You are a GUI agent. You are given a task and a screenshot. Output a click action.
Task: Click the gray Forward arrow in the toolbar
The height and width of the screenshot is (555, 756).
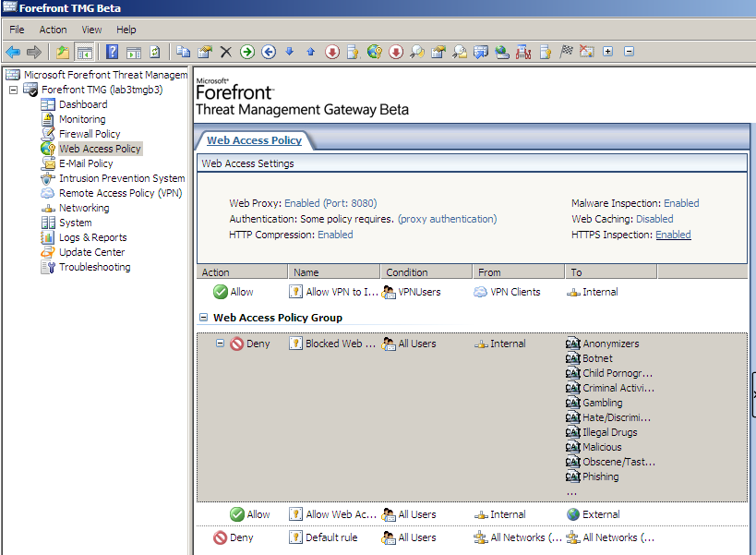click(x=34, y=52)
